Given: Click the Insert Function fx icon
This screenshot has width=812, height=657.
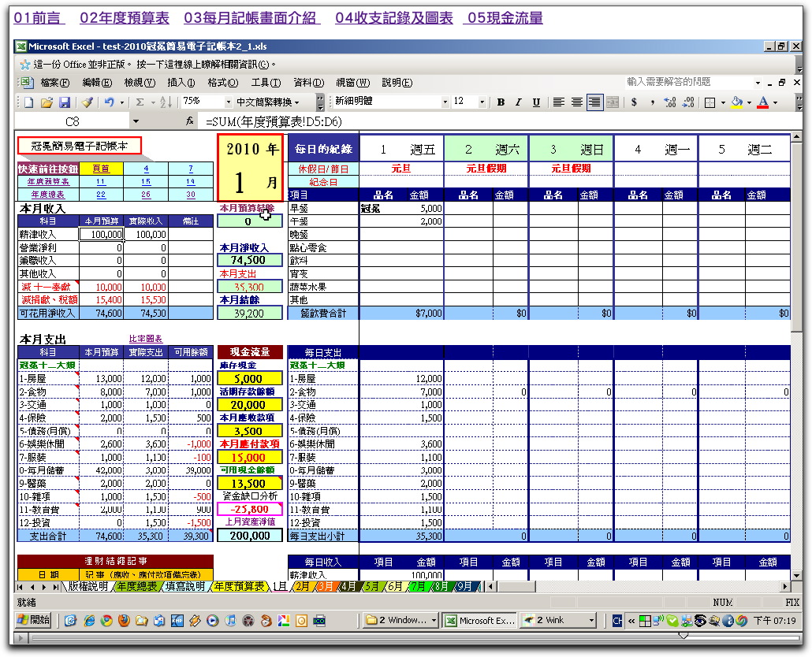Looking at the screenshot, I should point(189,121).
